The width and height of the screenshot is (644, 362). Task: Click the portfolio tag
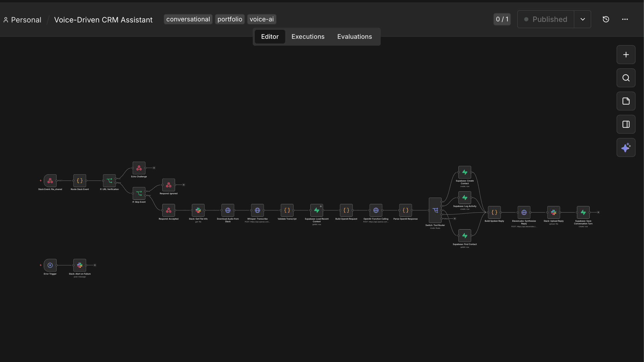230,19
